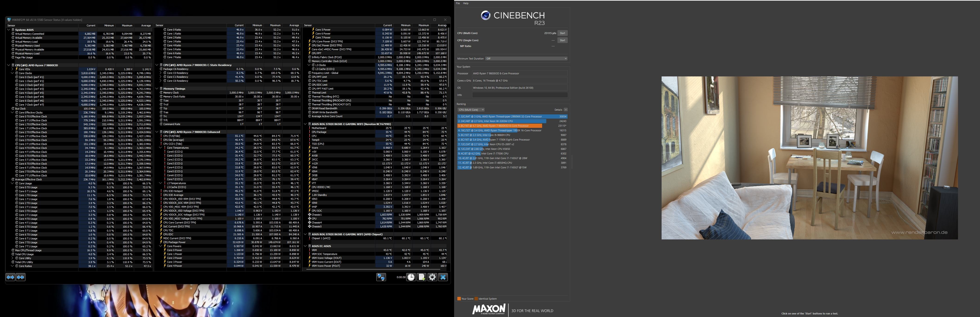Start the CPU Single Core test
Image resolution: width=980 pixels, height=317 pixels.
(x=562, y=40)
